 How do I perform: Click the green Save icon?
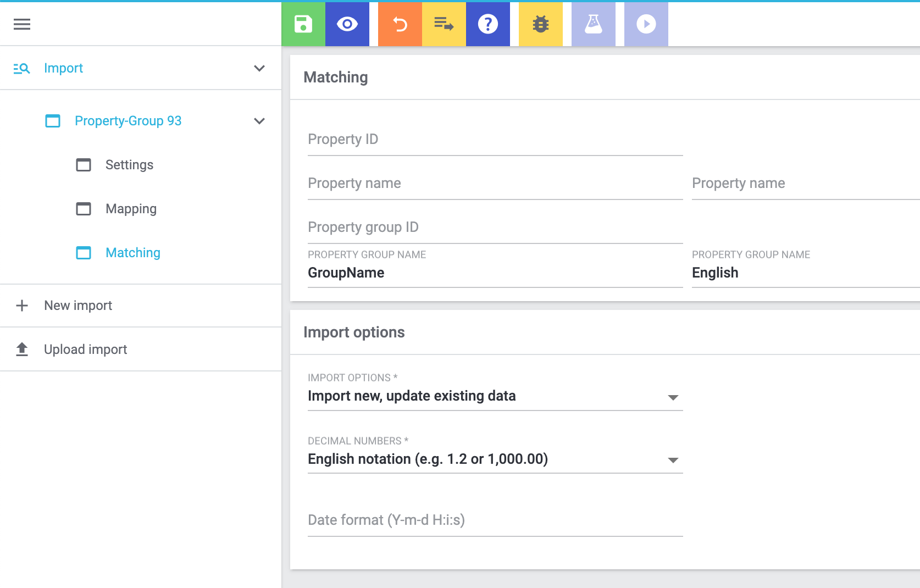pyautogui.click(x=303, y=24)
